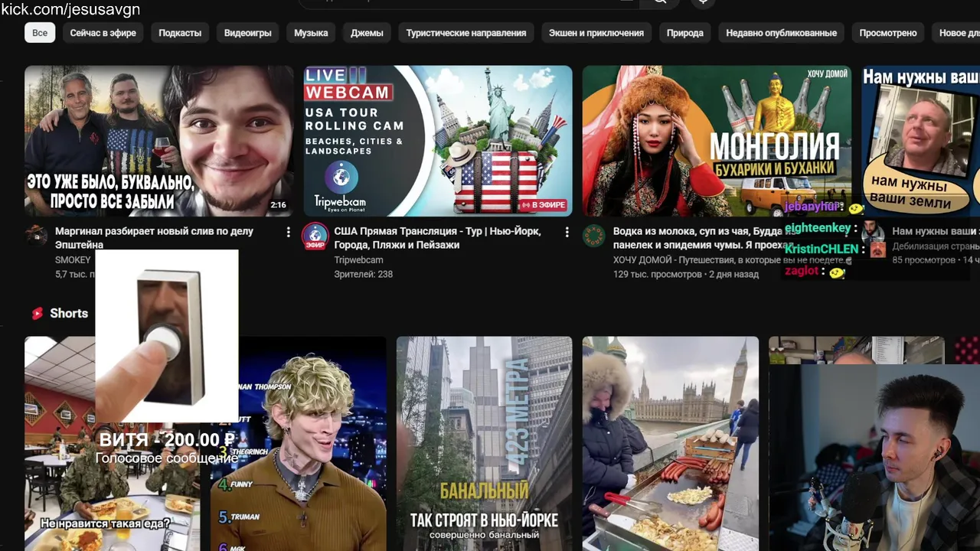980x551 pixels.
Task: Select the "Джемы" filter chip
Action: [367, 33]
